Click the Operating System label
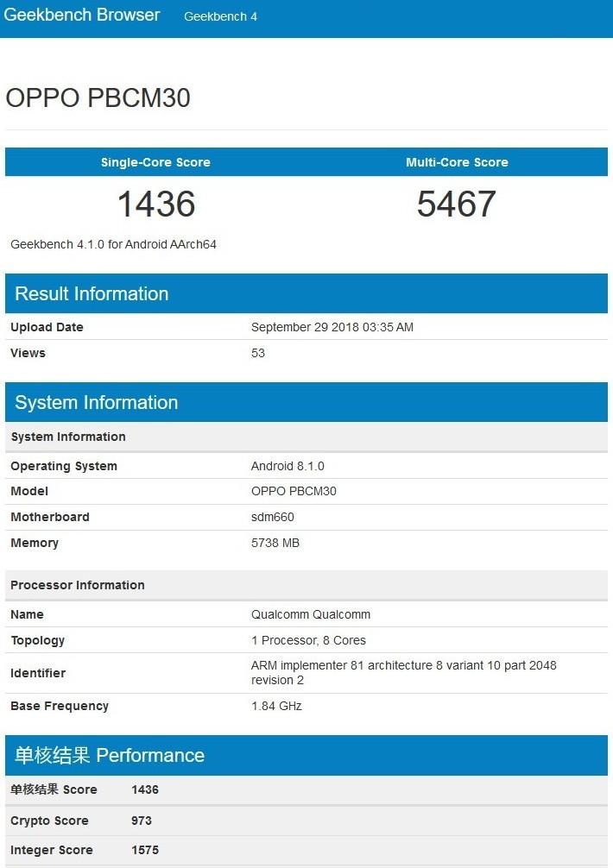Image resolution: width=613 pixels, height=868 pixels. tap(64, 466)
